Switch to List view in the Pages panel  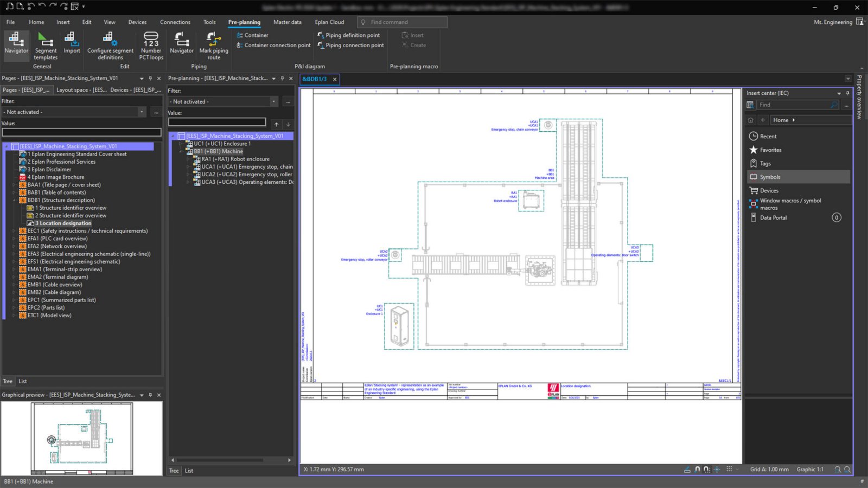click(22, 381)
